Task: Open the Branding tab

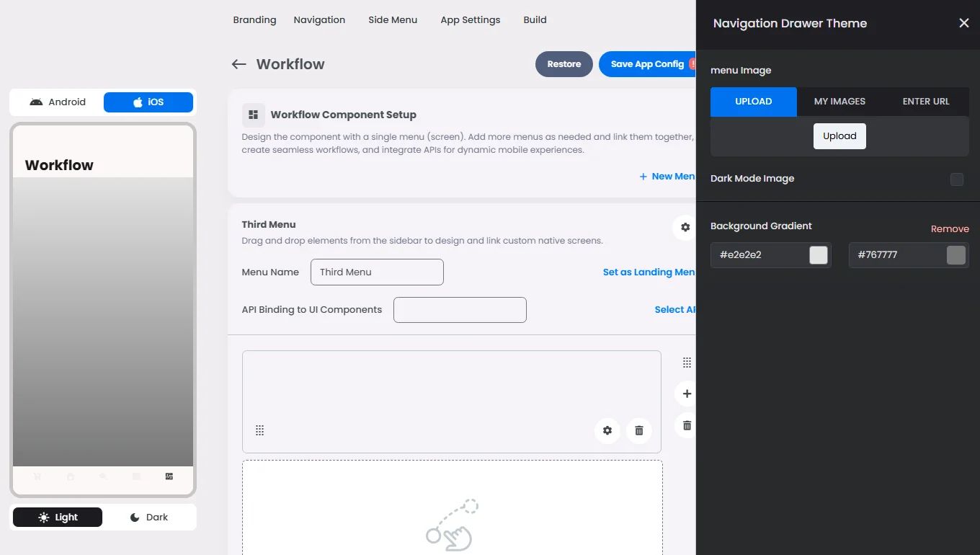Action: 254,20
